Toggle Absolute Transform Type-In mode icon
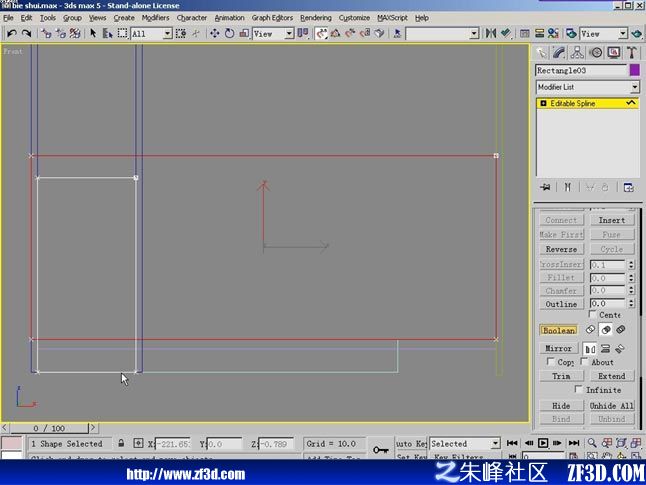 coord(138,443)
